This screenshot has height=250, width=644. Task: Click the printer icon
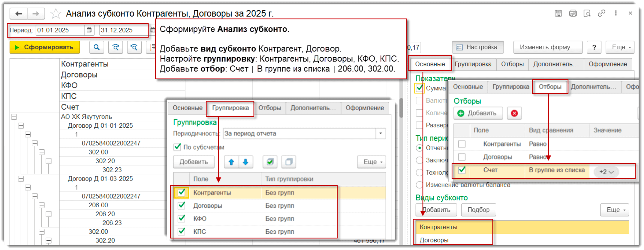point(573,13)
